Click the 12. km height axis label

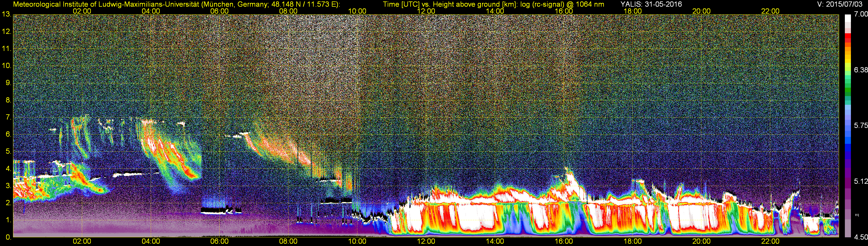7,32
